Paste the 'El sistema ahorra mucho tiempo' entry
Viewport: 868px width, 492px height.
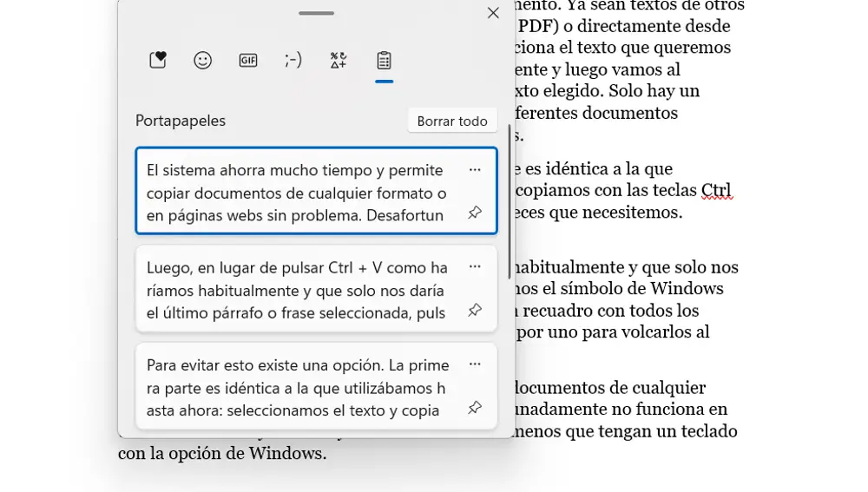coord(317,191)
